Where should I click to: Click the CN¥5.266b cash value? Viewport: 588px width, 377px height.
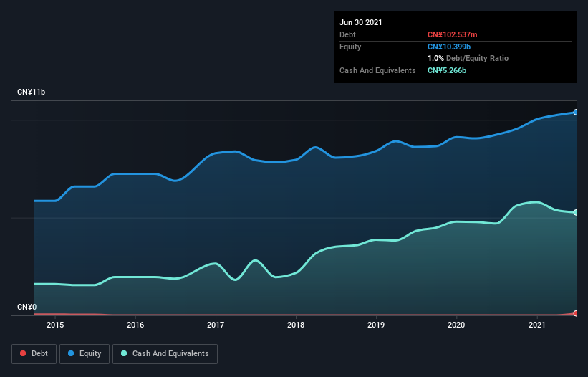[447, 70]
